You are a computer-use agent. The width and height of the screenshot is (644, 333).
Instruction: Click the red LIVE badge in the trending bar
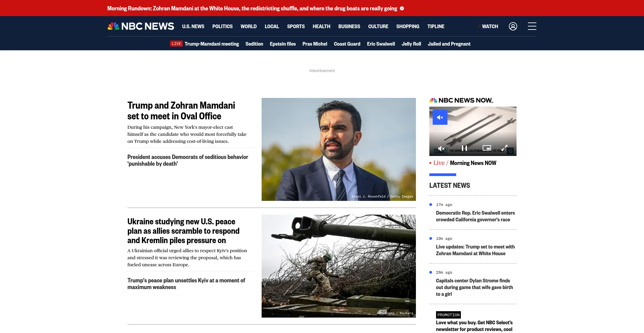coord(176,44)
